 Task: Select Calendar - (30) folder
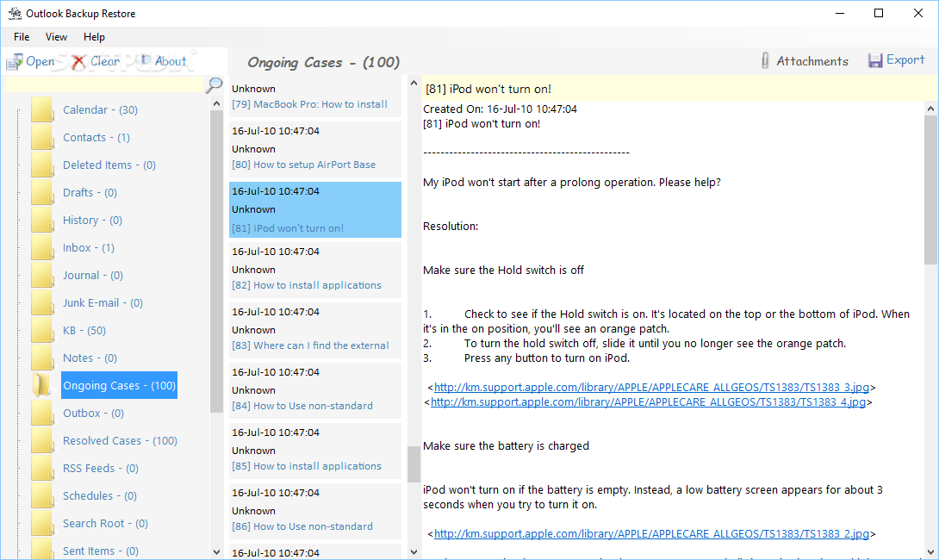100,109
